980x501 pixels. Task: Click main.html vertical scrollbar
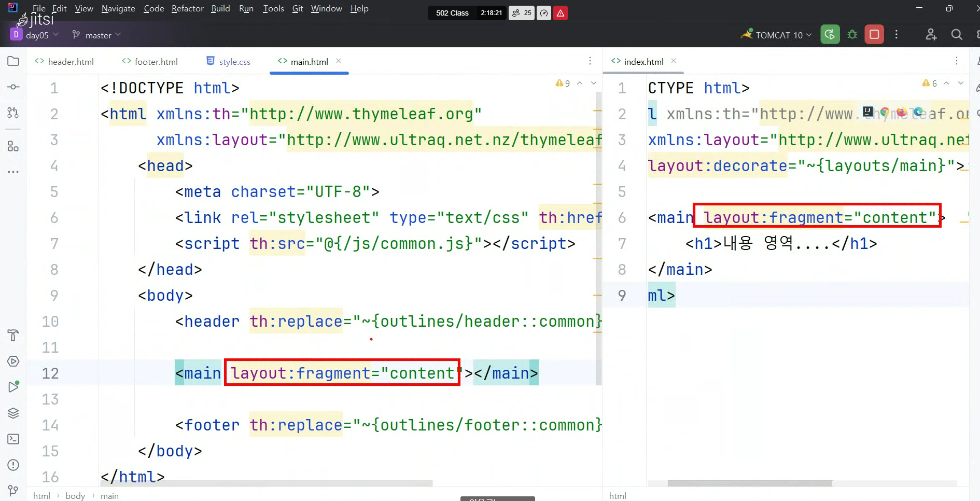click(x=599, y=239)
